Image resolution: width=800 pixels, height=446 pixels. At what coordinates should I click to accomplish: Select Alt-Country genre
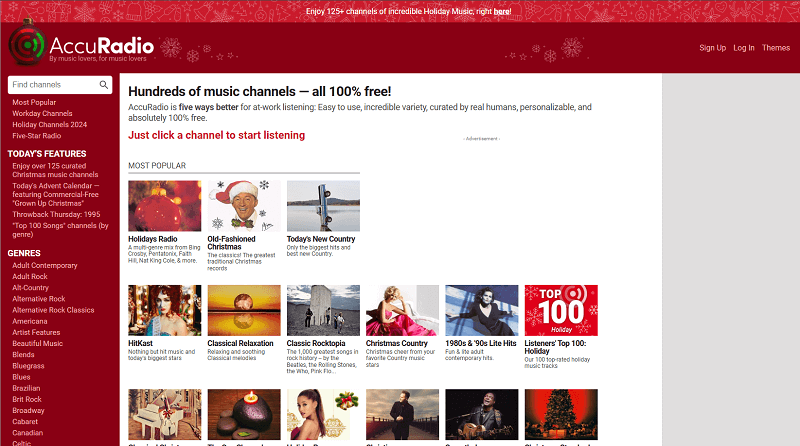(31, 288)
